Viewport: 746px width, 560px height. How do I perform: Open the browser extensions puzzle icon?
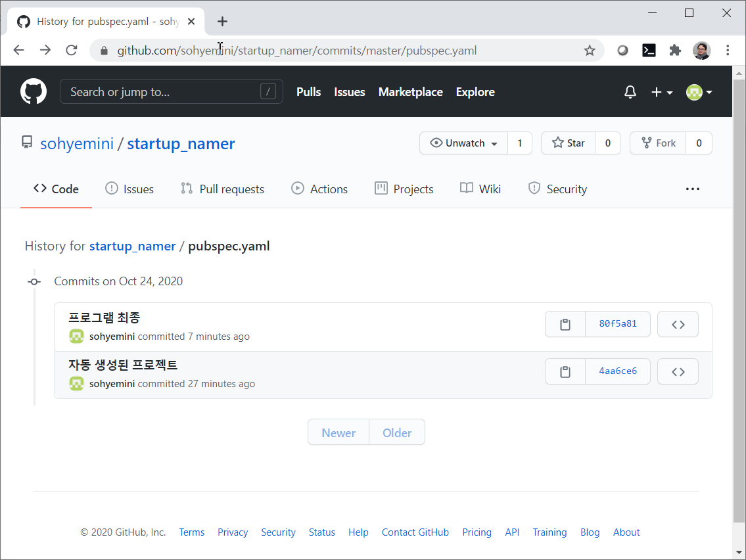point(675,50)
